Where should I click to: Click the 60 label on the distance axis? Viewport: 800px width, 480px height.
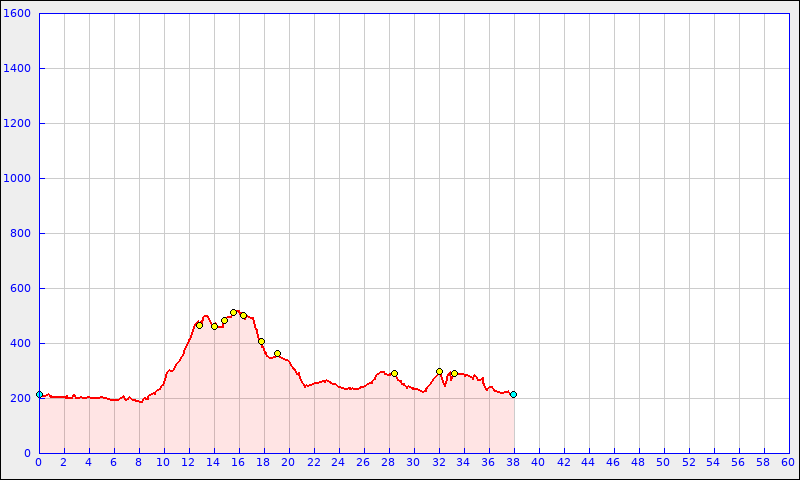click(788, 462)
